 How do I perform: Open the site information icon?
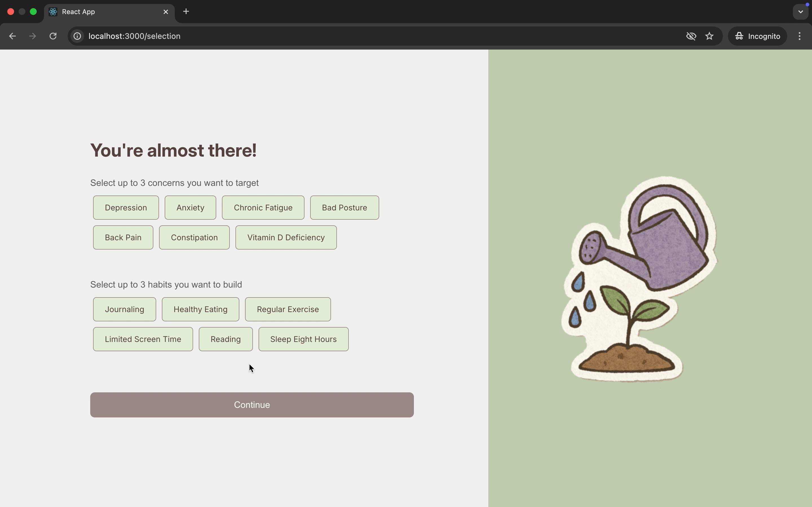[x=77, y=36]
